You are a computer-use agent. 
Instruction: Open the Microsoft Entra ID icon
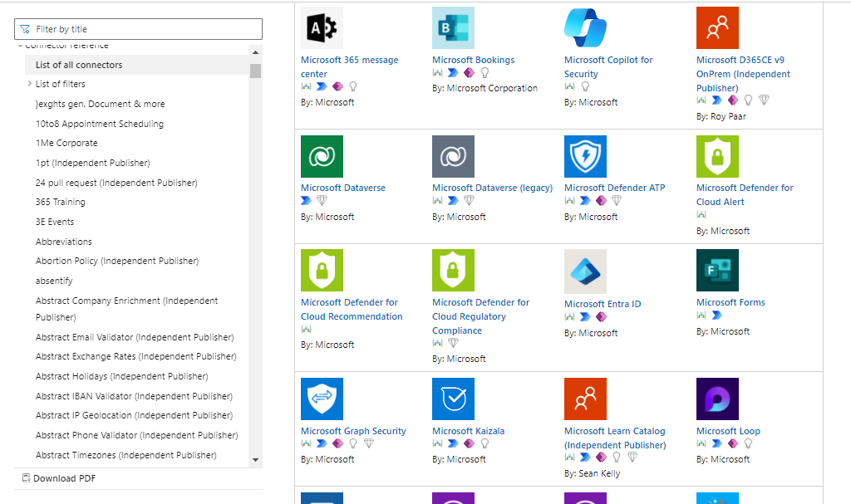point(585,272)
